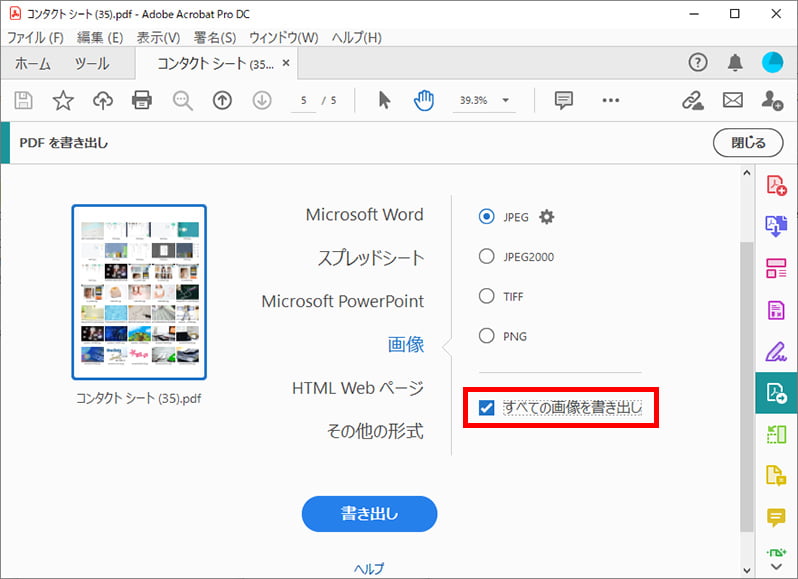Image resolution: width=798 pixels, height=579 pixels.
Task: Click the email envelope icon
Action: click(x=733, y=100)
